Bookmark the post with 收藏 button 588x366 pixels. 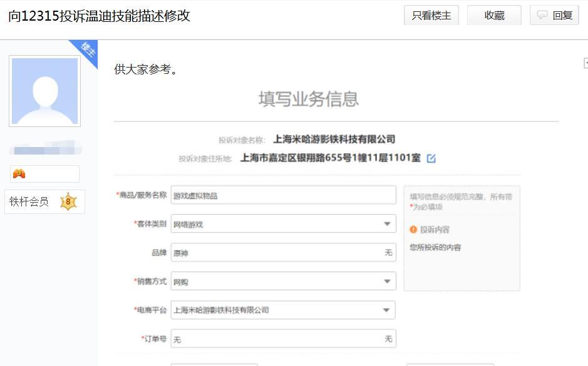494,16
